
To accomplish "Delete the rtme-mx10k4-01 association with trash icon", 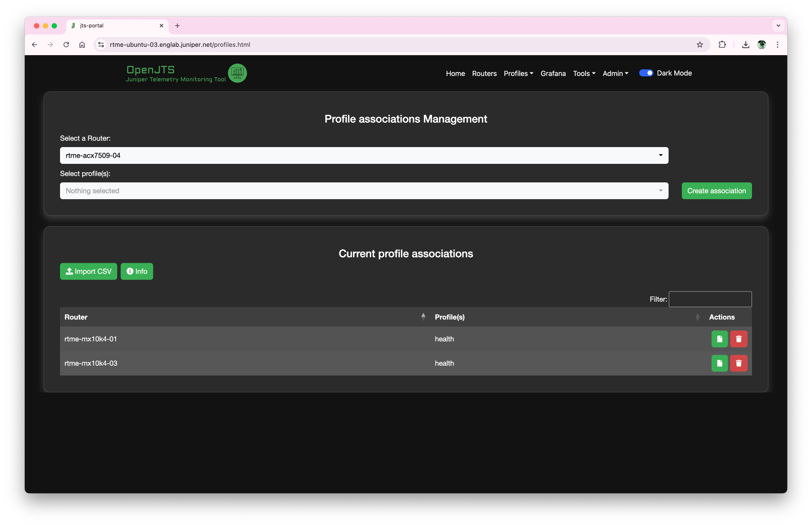I will click(x=738, y=339).
